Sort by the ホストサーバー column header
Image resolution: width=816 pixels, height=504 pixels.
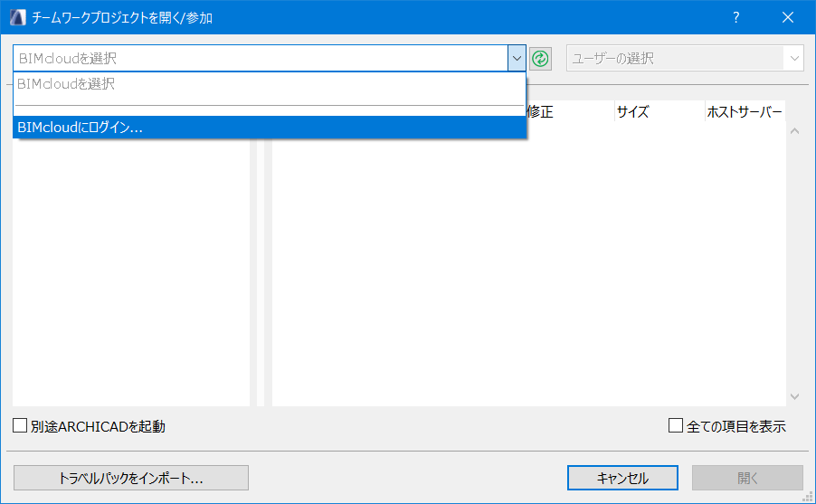click(745, 111)
